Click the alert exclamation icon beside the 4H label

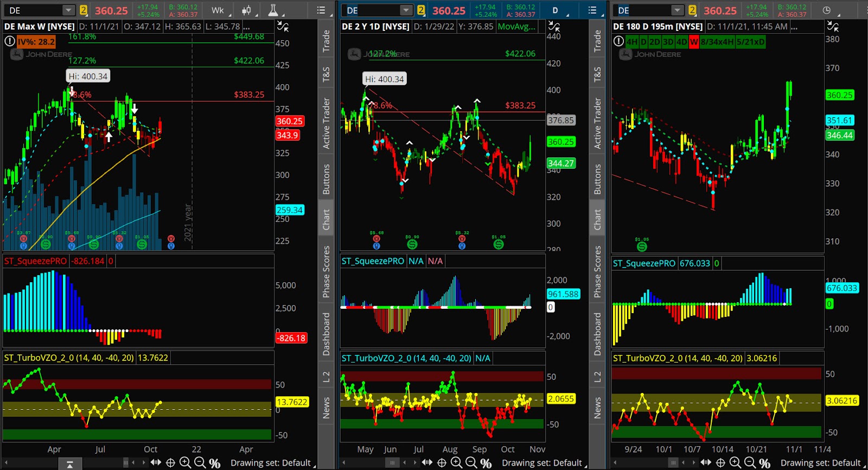(618, 41)
